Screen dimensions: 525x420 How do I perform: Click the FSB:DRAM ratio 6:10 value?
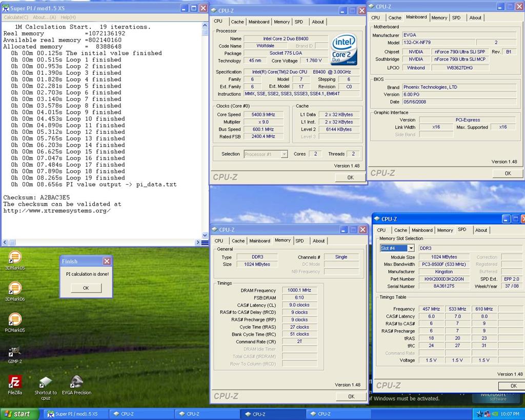(299, 297)
